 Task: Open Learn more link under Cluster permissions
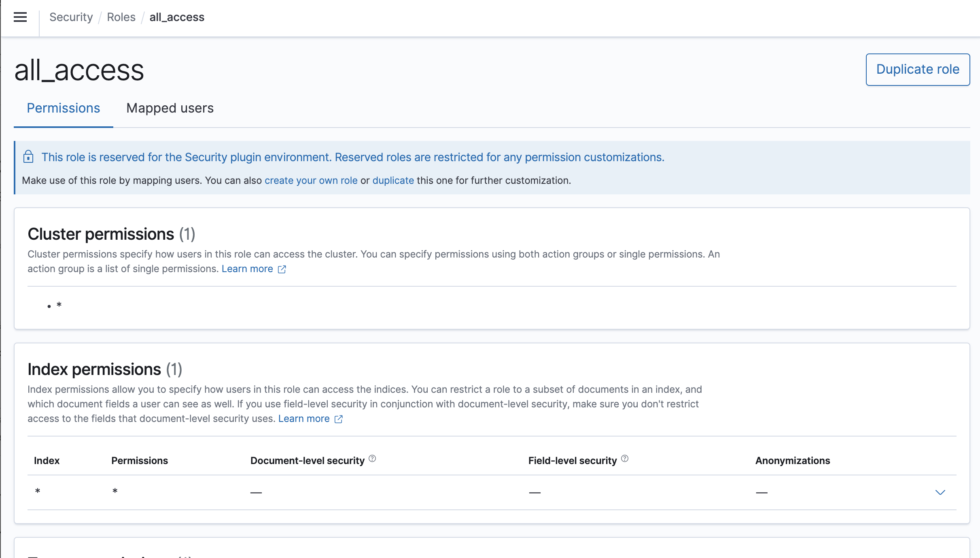247,269
